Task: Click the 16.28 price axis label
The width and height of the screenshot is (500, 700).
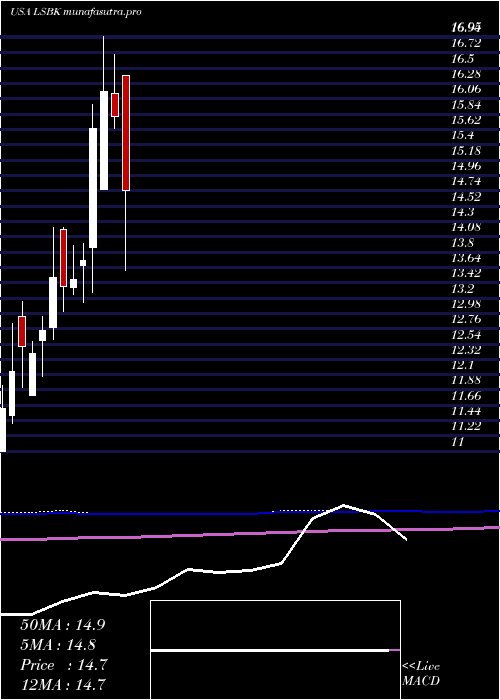Action: (x=466, y=74)
